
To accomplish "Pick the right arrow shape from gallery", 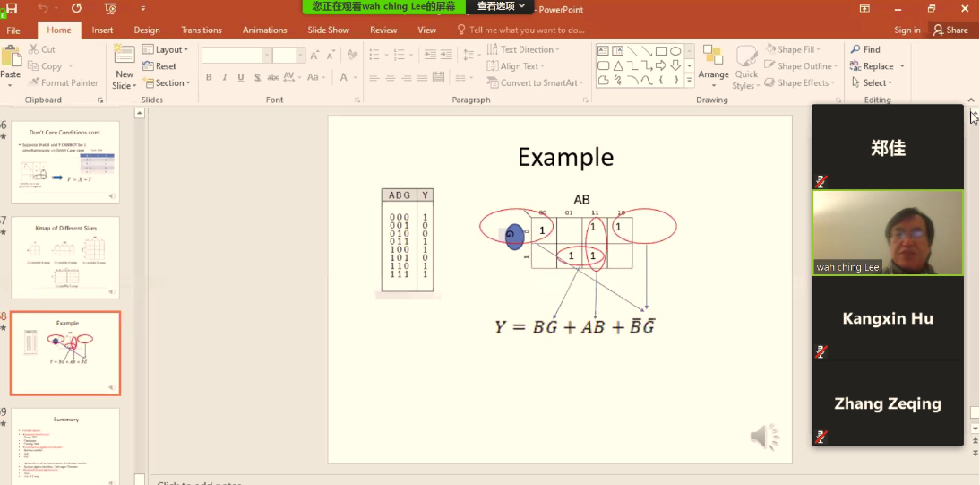I will pyautogui.click(x=661, y=66).
